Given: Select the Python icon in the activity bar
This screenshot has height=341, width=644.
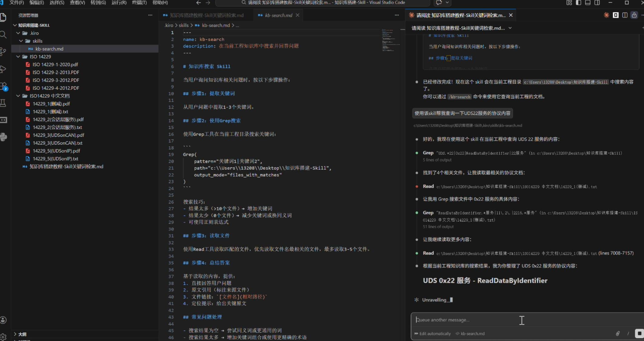Looking at the screenshot, I should (3, 137).
